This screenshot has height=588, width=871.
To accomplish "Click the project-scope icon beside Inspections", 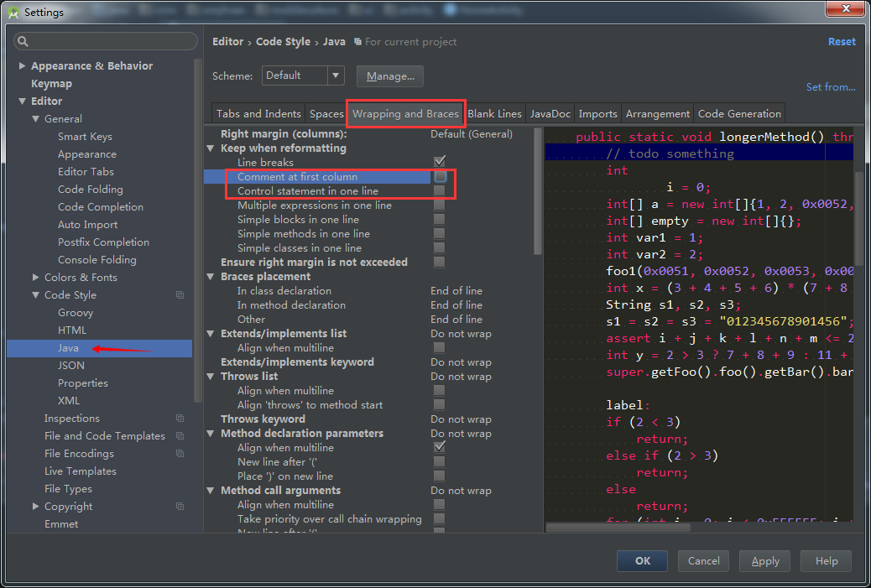I will 180,419.
